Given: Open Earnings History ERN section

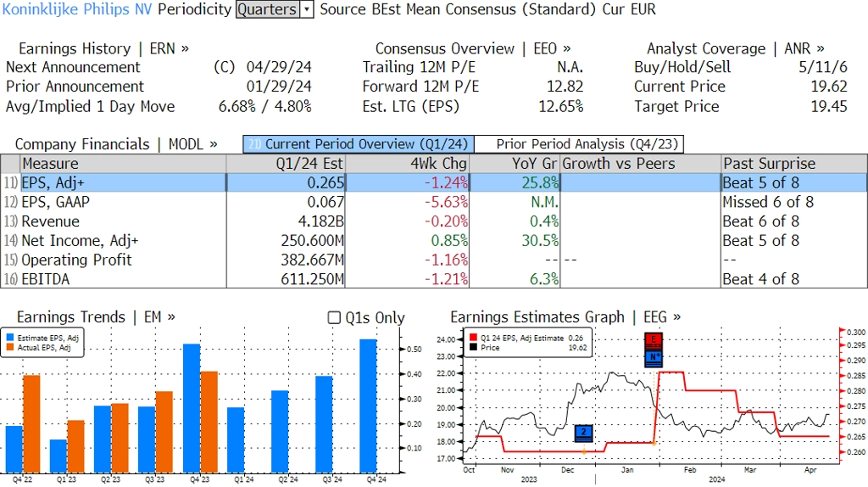Looking at the screenshot, I should pyautogui.click(x=103, y=48).
